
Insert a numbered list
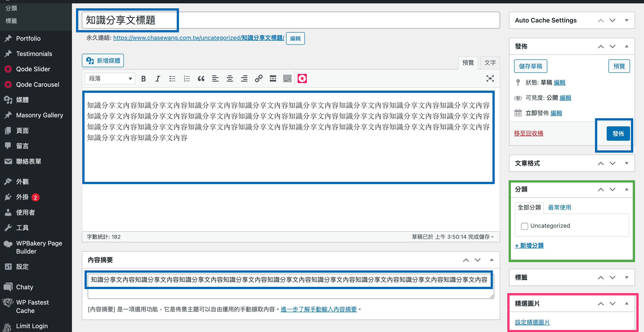tap(187, 79)
